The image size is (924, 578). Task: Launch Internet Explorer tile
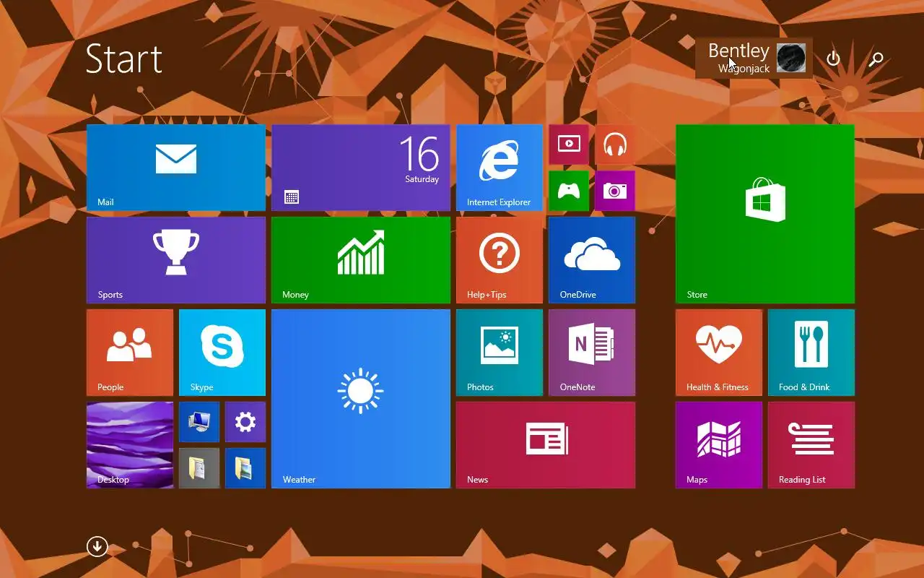(500, 168)
